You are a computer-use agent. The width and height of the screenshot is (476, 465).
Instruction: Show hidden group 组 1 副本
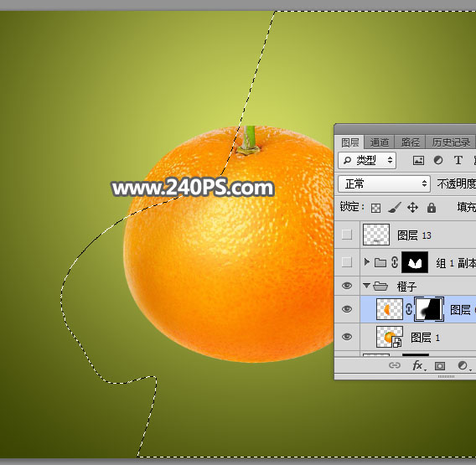tap(347, 262)
